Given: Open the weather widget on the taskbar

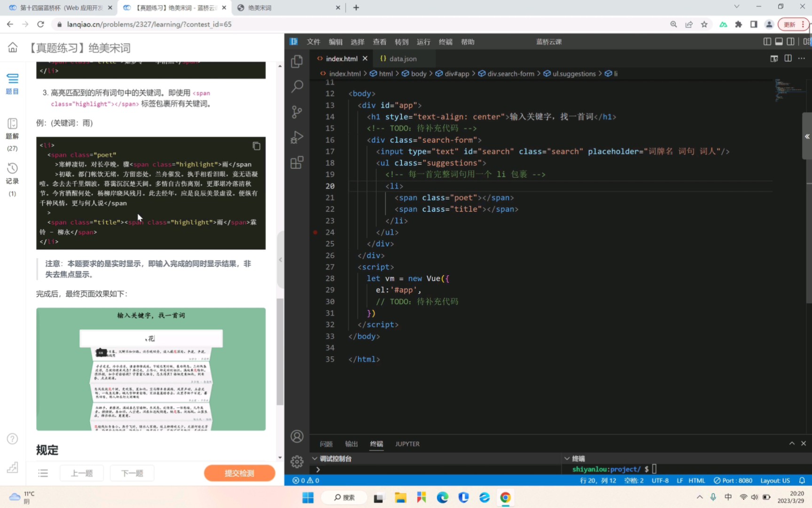Looking at the screenshot, I should coord(22,497).
